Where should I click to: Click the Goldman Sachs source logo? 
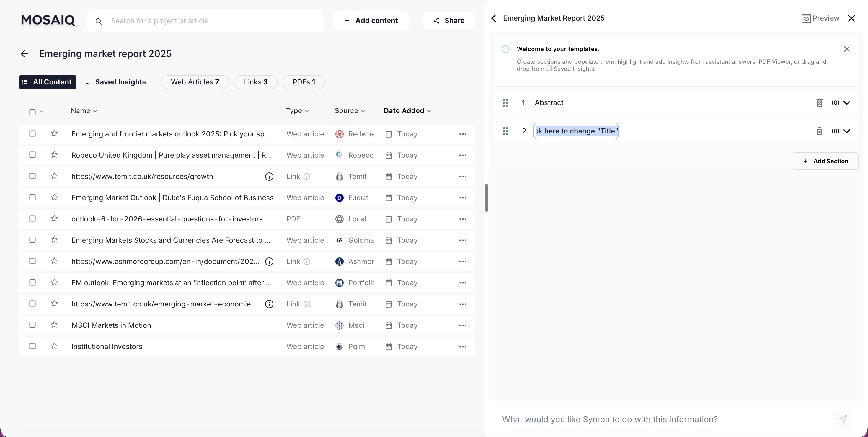339,240
